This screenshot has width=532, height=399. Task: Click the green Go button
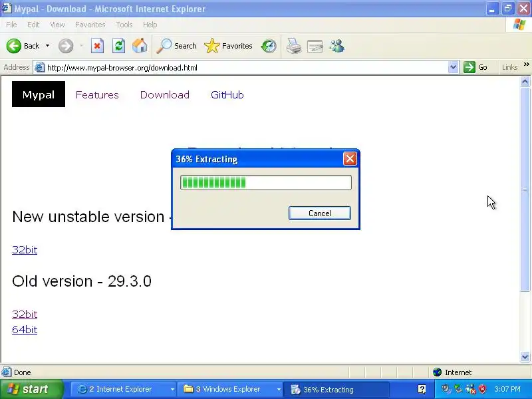475,67
